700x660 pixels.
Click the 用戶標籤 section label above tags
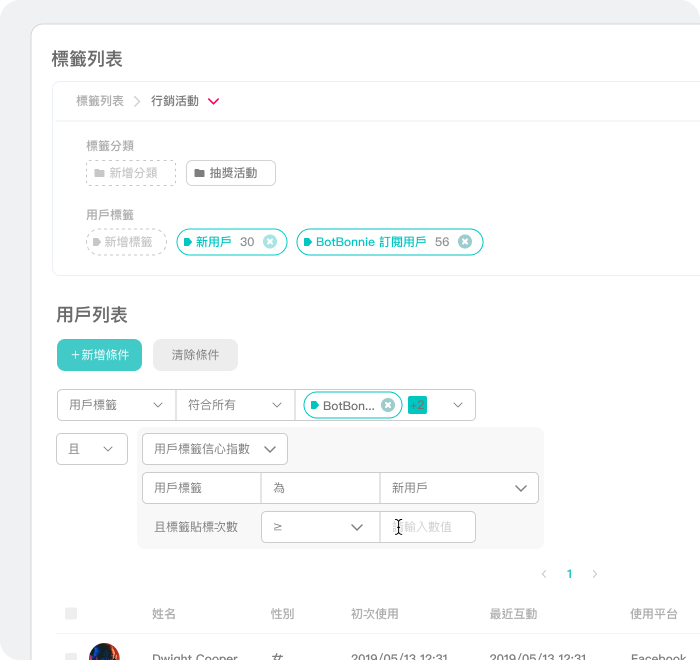click(x=110, y=215)
